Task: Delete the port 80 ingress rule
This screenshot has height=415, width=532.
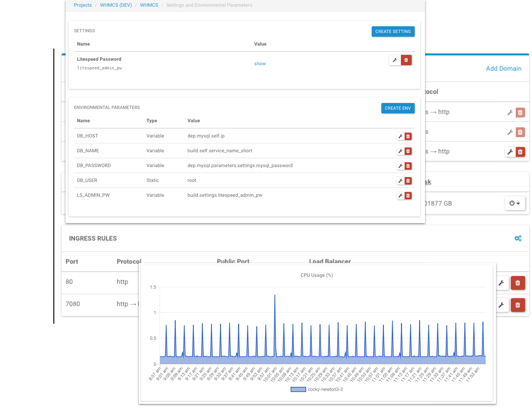Action: (518, 283)
